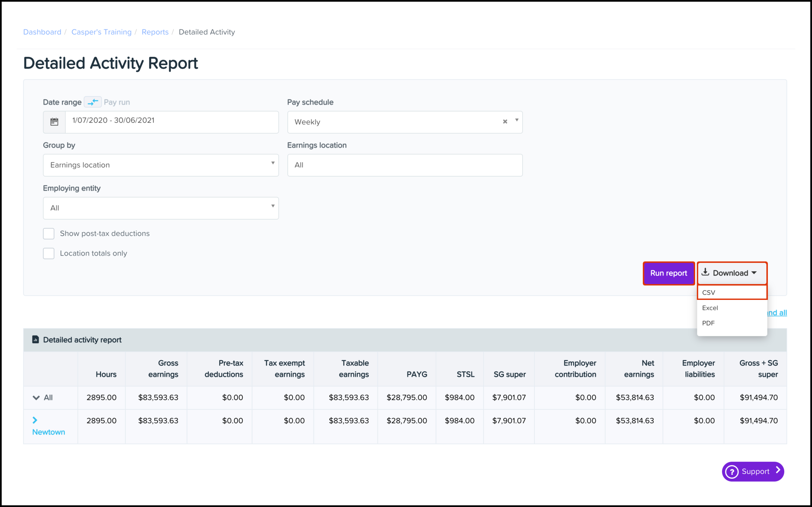Toggle the Date range / Pay run switch icon
The width and height of the screenshot is (812, 507).
[93, 102]
